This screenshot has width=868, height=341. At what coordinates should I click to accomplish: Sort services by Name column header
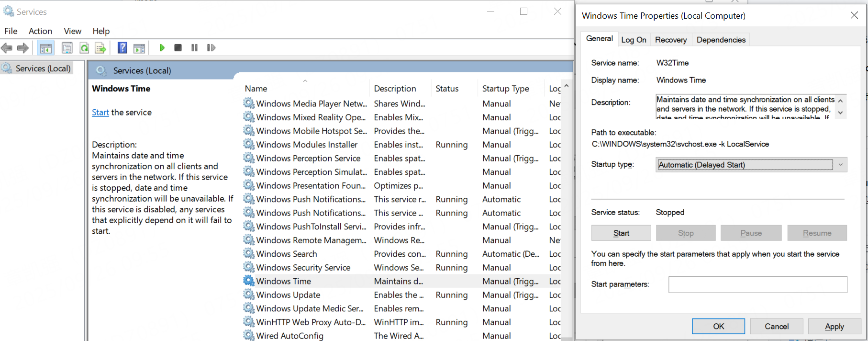tap(256, 89)
